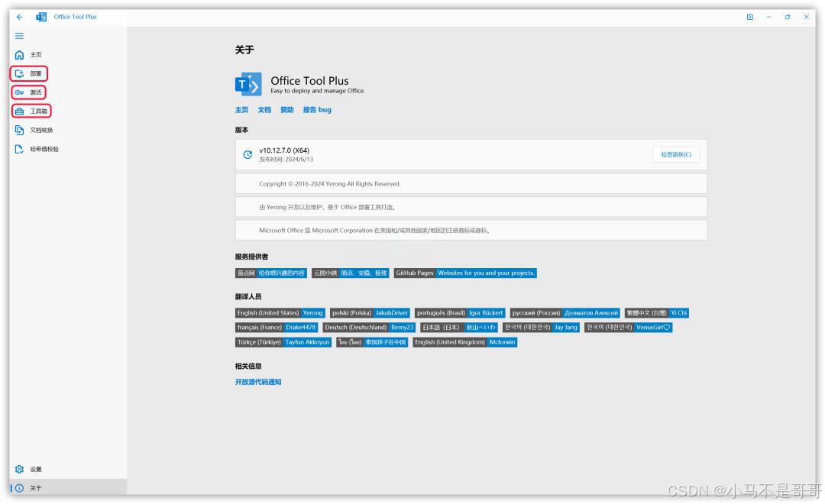The height and width of the screenshot is (504, 825).
Task: Click the 日本語 translator badge
Action: point(459,328)
